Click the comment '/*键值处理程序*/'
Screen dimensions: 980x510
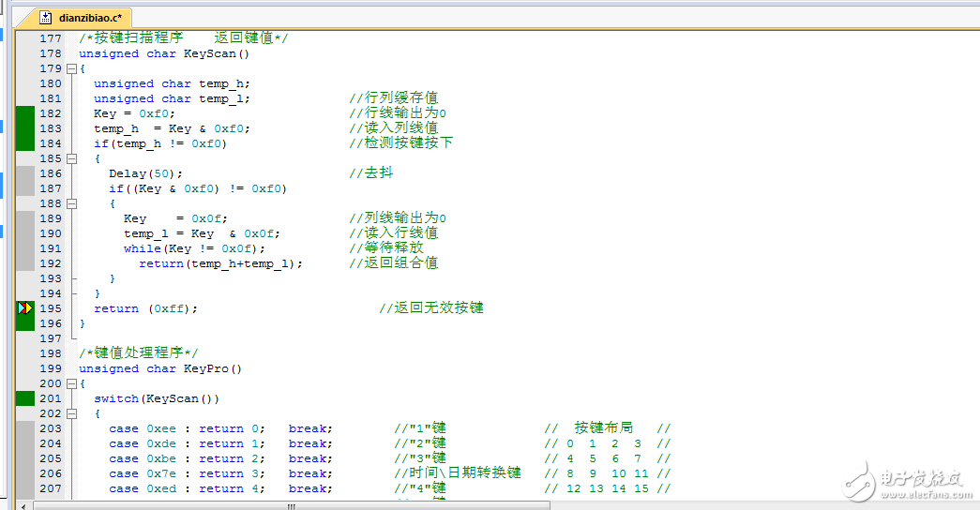tap(138, 353)
